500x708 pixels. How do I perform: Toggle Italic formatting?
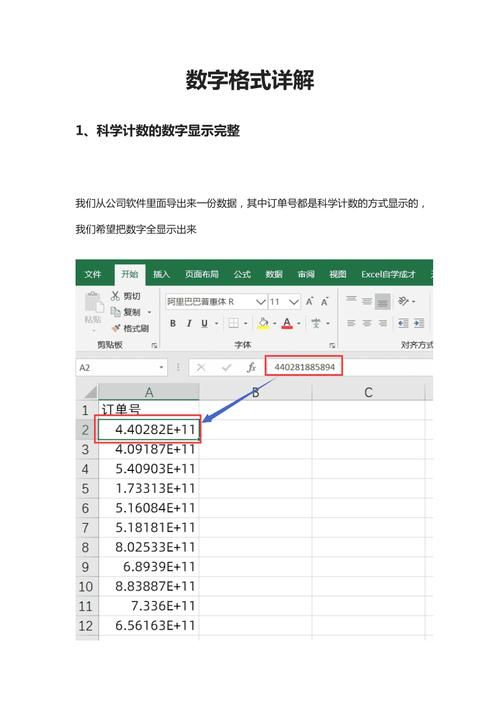point(189,323)
